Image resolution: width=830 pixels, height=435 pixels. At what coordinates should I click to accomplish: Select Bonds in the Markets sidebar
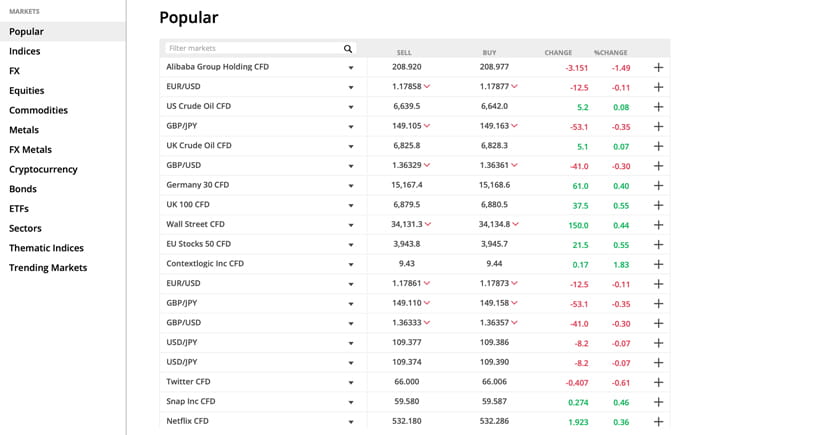click(x=23, y=189)
